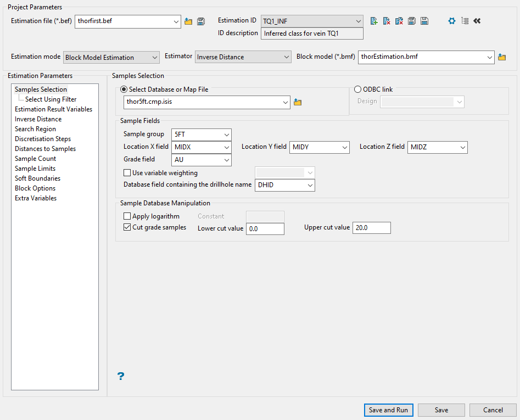Click the settings gear icon
This screenshot has width=520, height=420.
click(452, 21)
